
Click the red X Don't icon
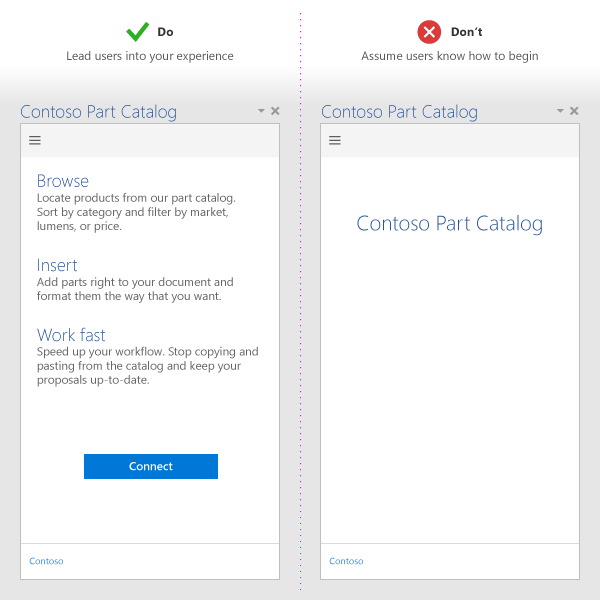[429, 33]
